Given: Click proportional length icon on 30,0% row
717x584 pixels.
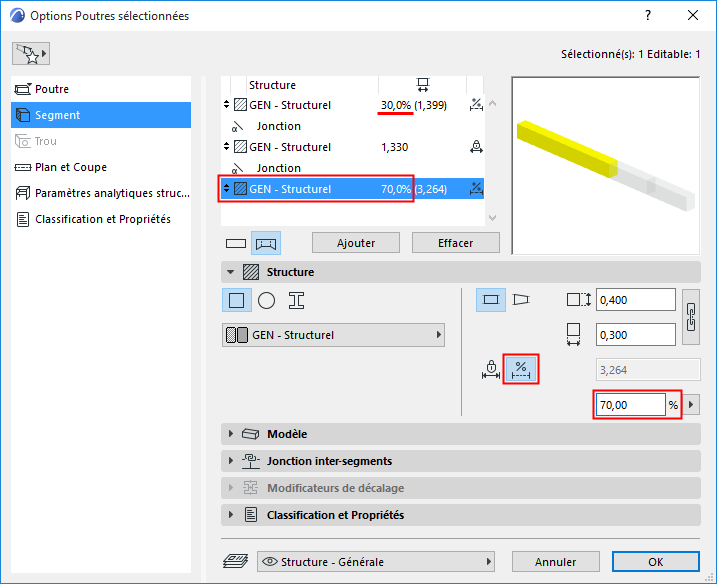Looking at the screenshot, I should pos(476,105).
